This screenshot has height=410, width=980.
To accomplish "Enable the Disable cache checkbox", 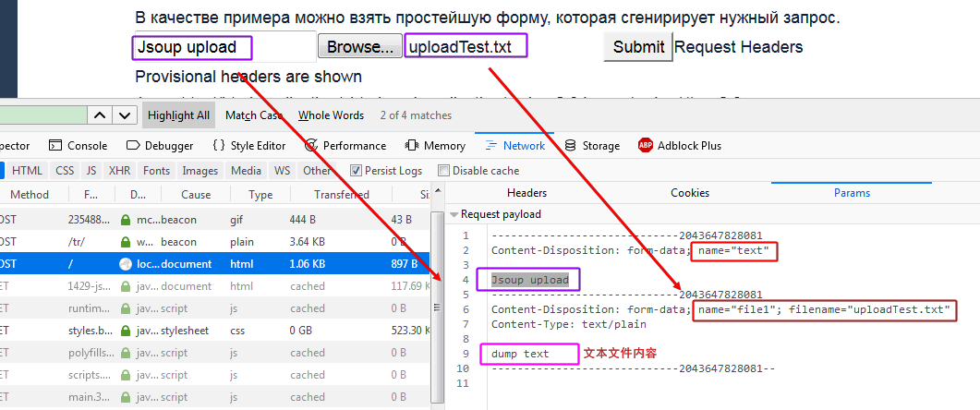I will (x=443, y=171).
